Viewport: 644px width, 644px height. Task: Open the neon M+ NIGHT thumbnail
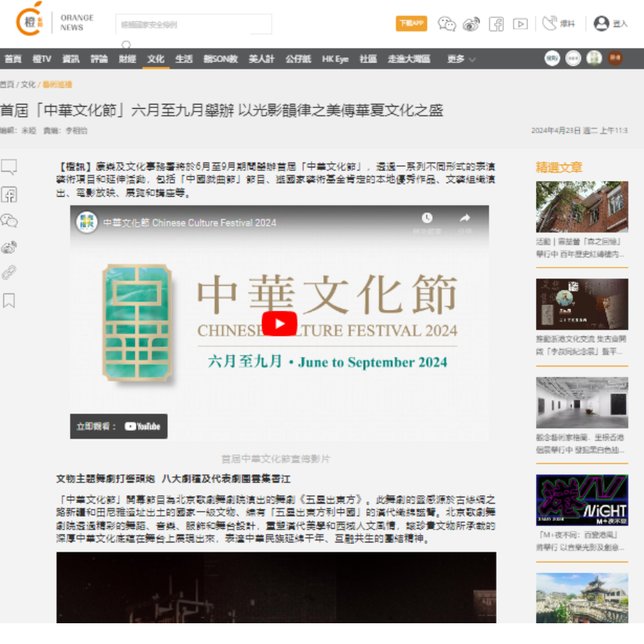[582, 500]
